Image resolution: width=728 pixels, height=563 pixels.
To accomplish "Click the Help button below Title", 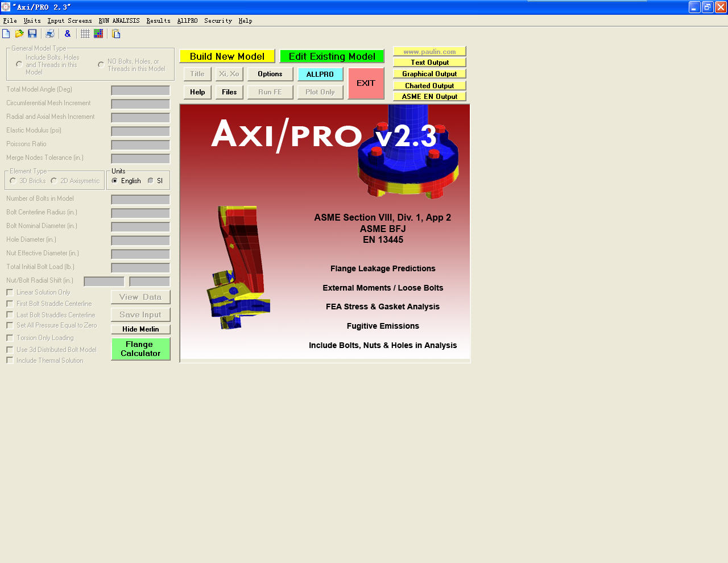I will [x=197, y=92].
